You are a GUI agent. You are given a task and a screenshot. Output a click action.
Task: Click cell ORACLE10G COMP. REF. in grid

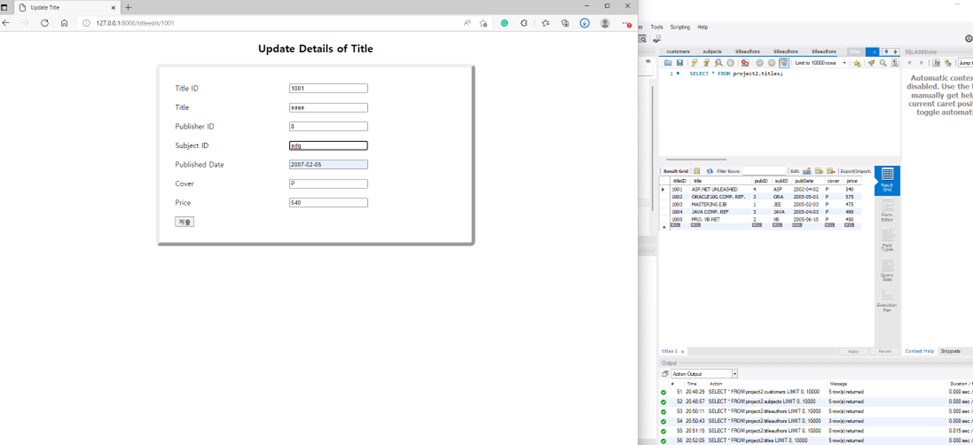720,196
